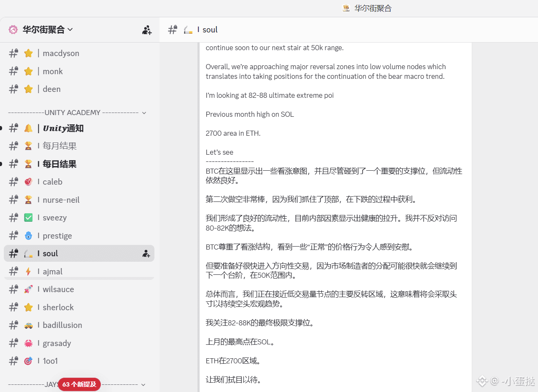Open the 每月结果 channel

(79, 146)
